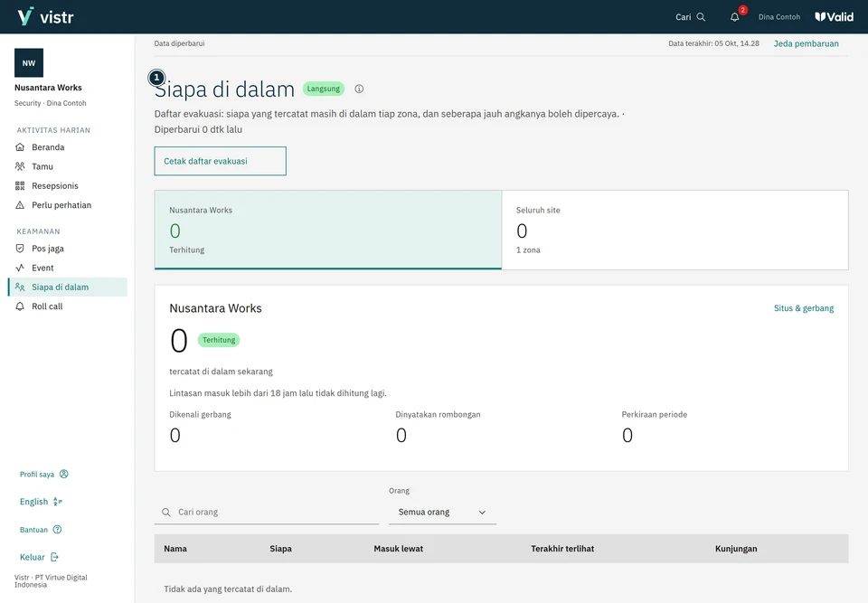The height and width of the screenshot is (603, 868).
Task: Click the language switch icon beside English
Action: pos(58,502)
